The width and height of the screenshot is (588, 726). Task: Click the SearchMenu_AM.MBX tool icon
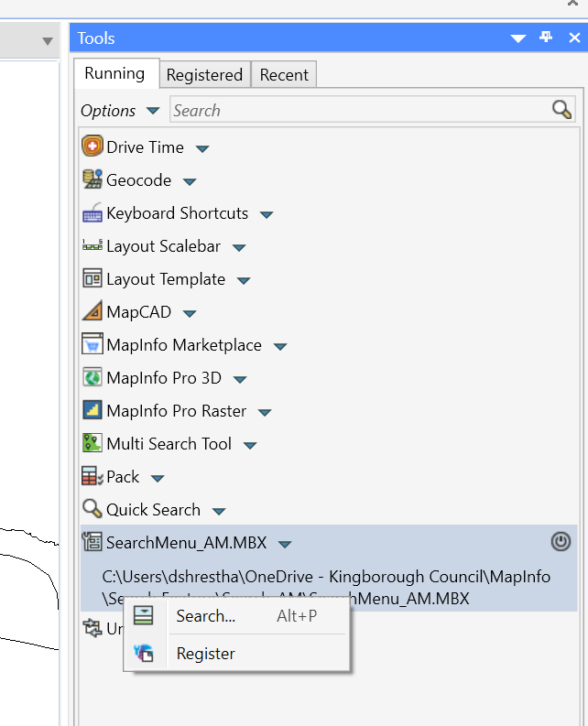click(x=93, y=542)
